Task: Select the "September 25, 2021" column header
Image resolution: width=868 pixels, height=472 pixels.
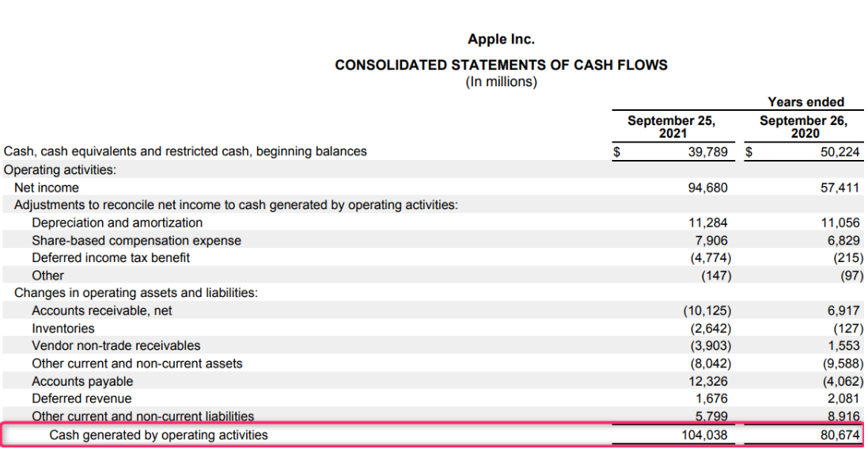Action: (672, 127)
